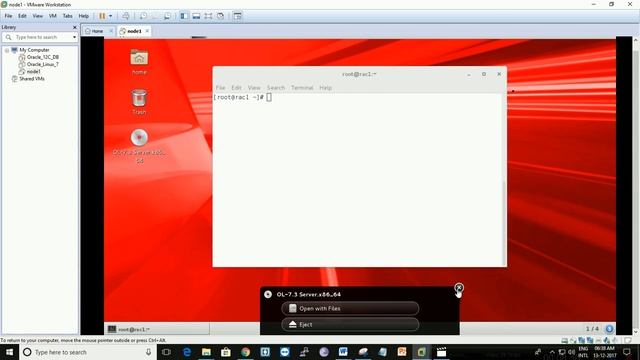This screenshot has height=360, width=640.
Task: Open the VM menu
Action: 53,16
